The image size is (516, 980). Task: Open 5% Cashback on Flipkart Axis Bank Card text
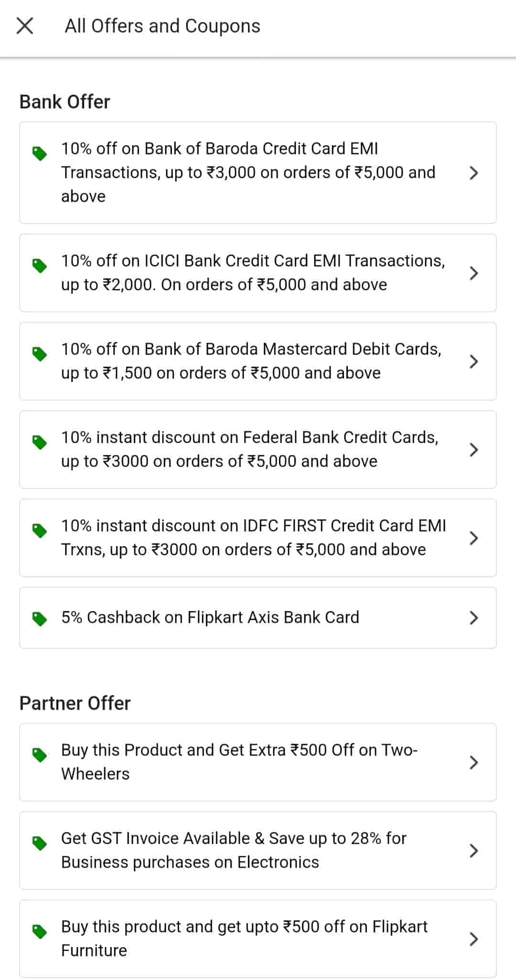[x=210, y=617]
